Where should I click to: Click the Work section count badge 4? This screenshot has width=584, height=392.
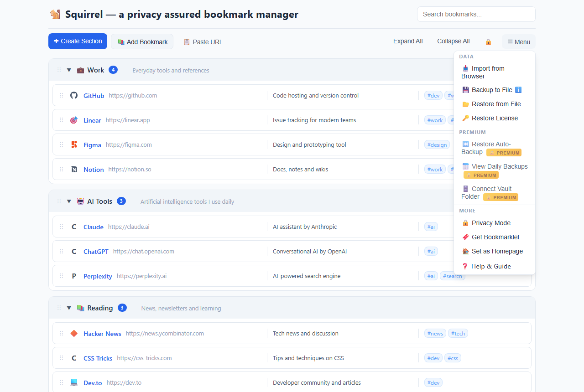[x=113, y=70]
